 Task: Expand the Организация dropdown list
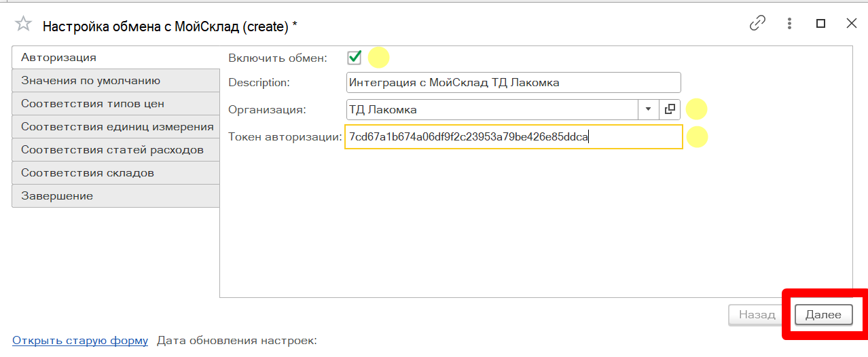[x=648, y=109]
